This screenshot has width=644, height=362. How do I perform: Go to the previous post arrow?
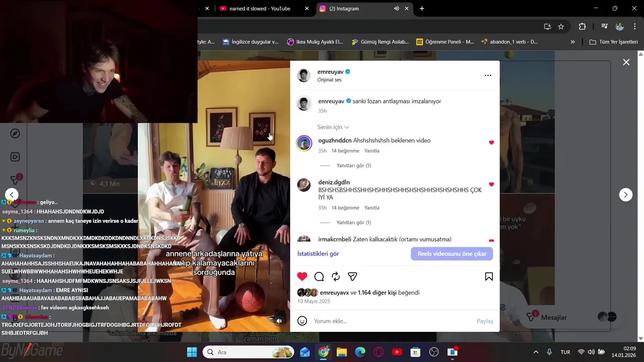12,195
